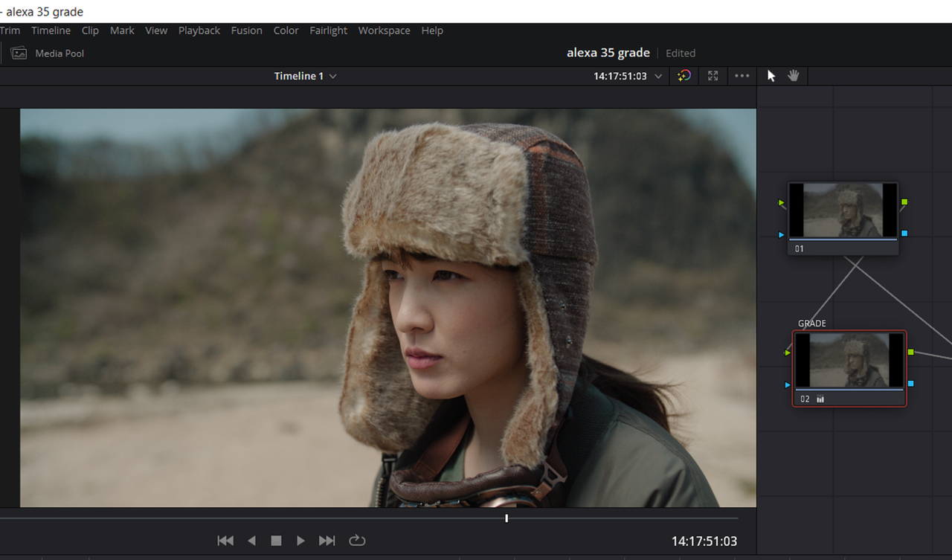Click the green RGB input of GRADE node
The width and height of the screenshot is (952, 560).
(x=788, y=353)
